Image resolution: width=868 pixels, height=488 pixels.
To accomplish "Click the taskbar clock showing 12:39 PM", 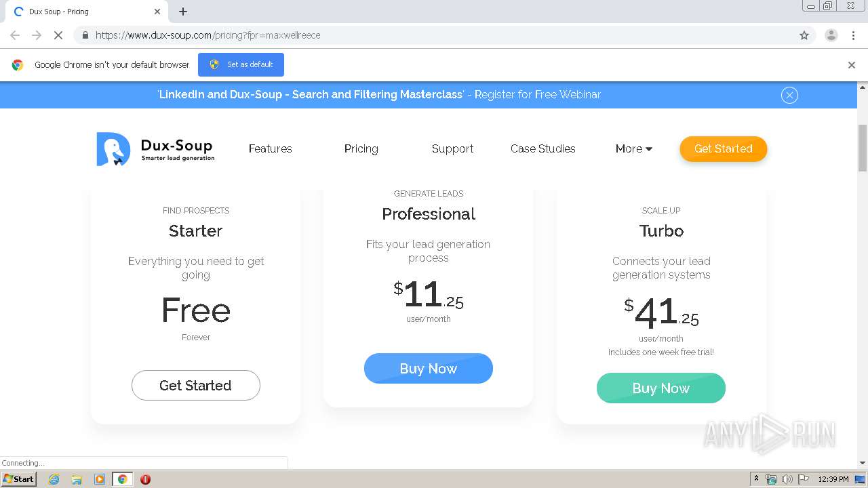I will coord(833,479).
